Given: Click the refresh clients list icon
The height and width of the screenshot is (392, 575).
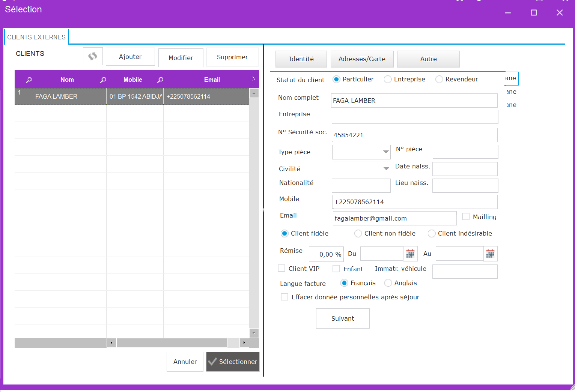Looking at the screenshot, I should 93,56.
